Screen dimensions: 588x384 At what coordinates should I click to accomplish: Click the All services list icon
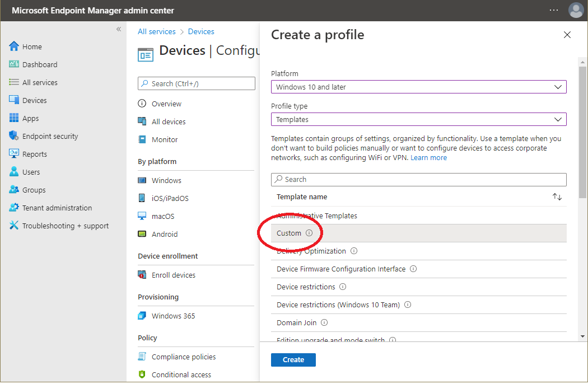click(x=14, y=82)
